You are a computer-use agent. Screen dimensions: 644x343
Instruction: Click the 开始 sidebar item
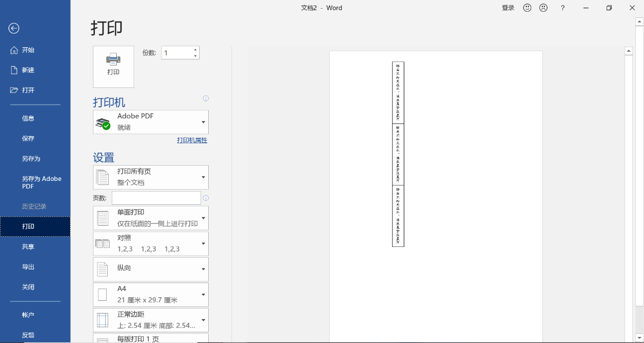pos(35,50)
